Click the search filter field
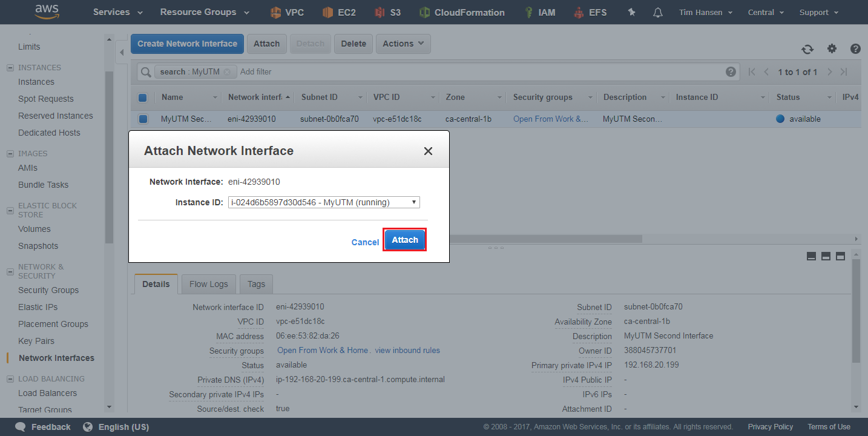 (260, 71)
